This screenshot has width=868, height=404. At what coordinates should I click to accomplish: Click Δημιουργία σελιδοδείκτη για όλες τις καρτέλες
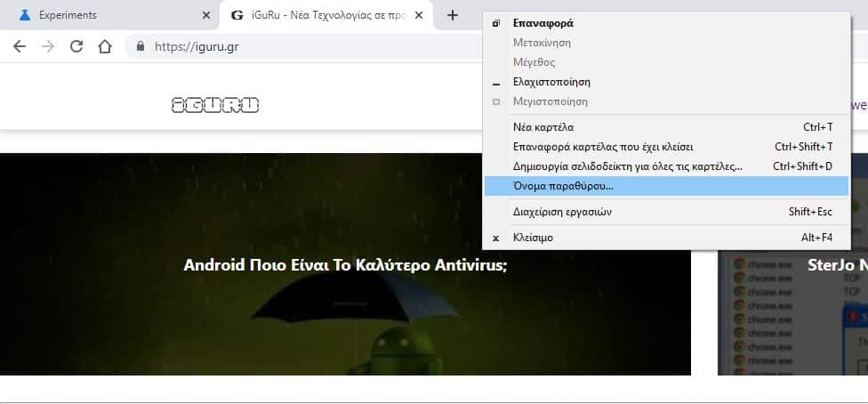(x=627, y=166)
